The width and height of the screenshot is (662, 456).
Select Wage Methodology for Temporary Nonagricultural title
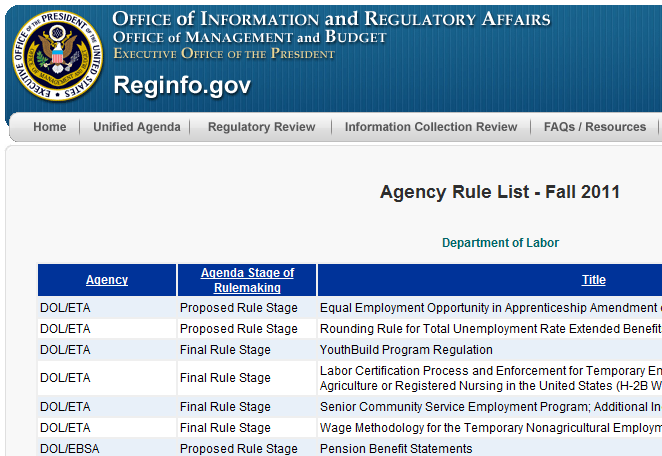pos(491,428)
